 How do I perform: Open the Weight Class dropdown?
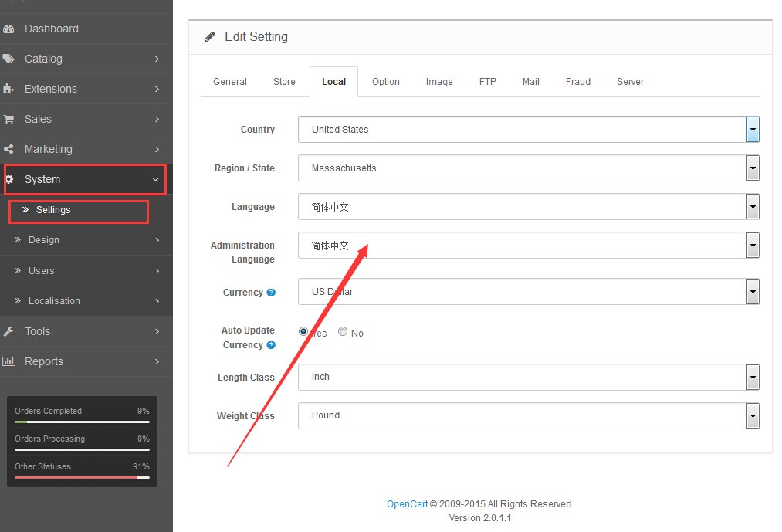click(x=529, y=415)
